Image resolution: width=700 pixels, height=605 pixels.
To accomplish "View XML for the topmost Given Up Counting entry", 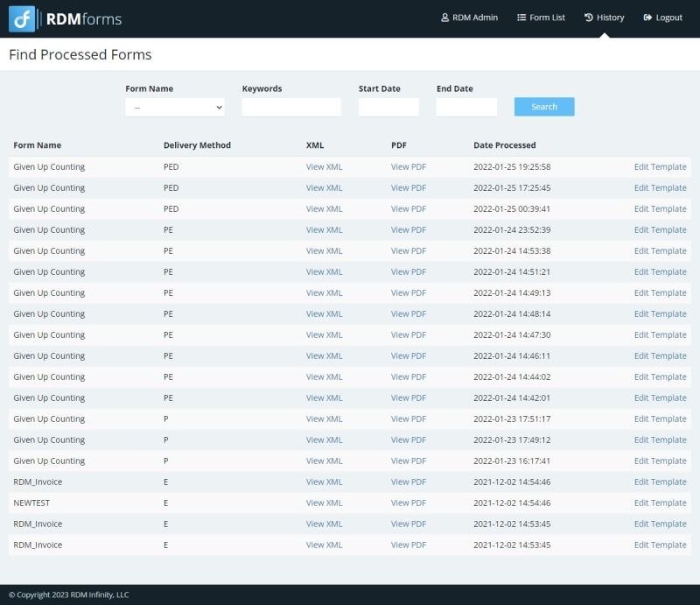I will (325, 166).
